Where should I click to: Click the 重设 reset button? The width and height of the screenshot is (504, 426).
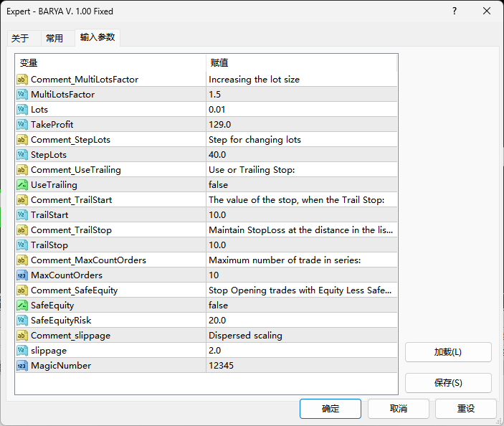466,409
